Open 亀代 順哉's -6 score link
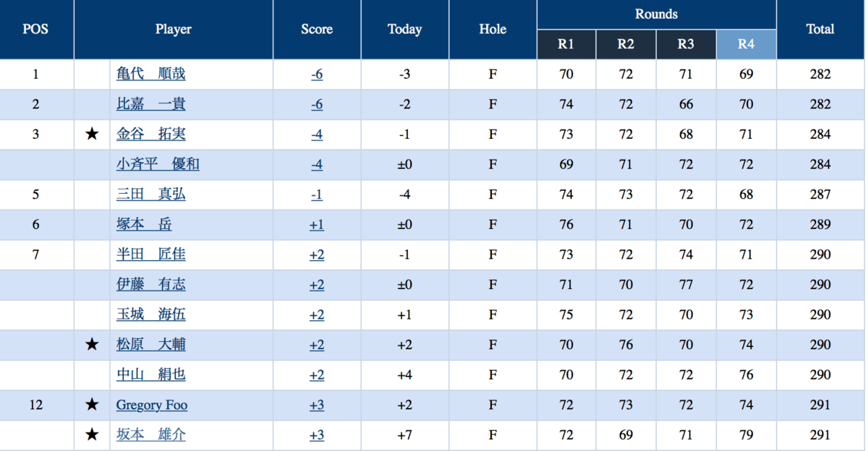 (317, 74)
